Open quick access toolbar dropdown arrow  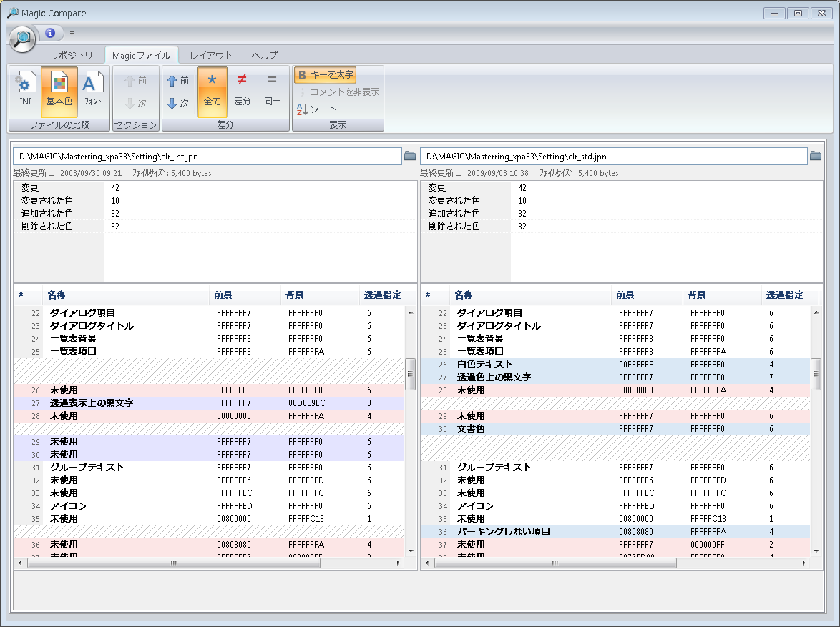(x=72, y=33)
